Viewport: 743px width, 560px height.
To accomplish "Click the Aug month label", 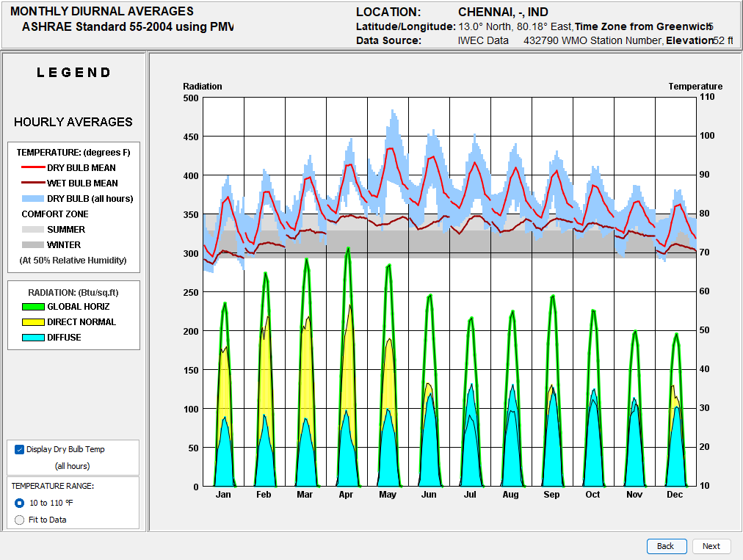I will 510,495.
